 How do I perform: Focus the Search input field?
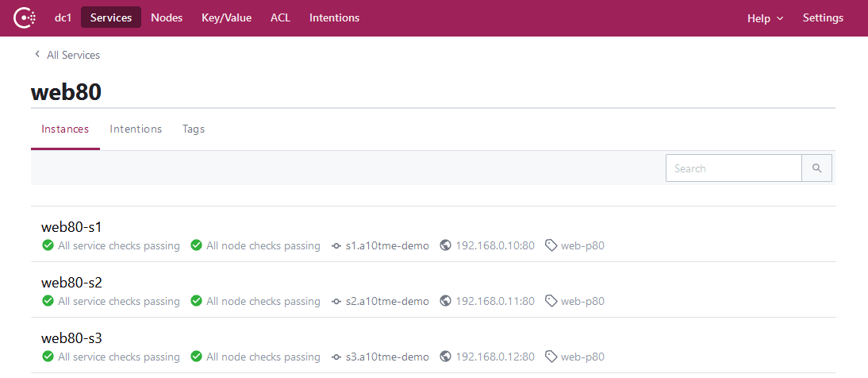[733, 168]
